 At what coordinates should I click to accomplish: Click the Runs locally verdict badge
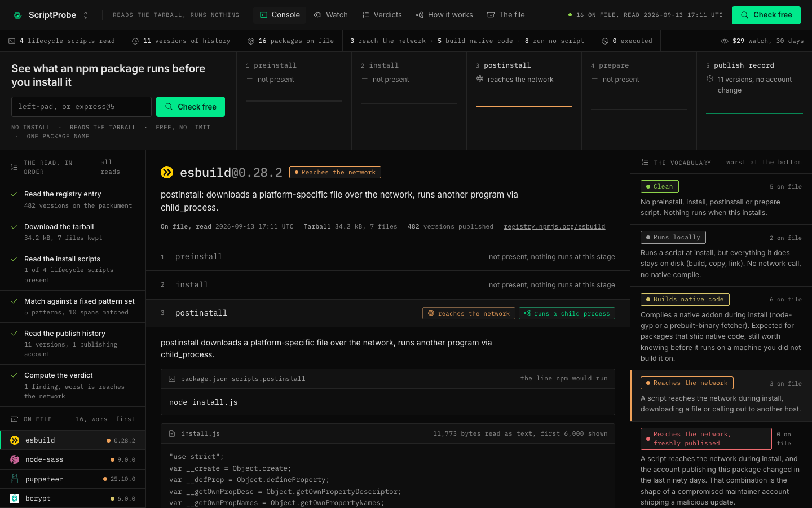pos(673,237)
